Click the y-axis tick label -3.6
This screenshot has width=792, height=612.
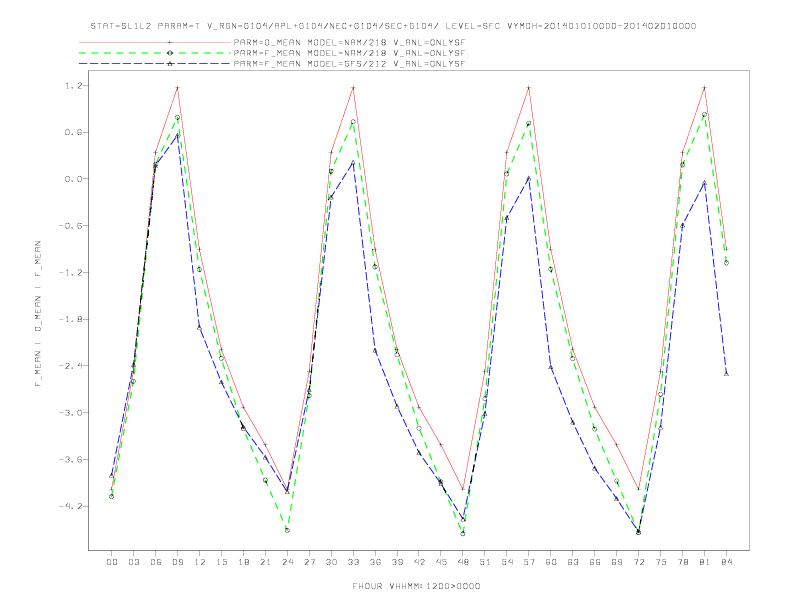[70, 459]
